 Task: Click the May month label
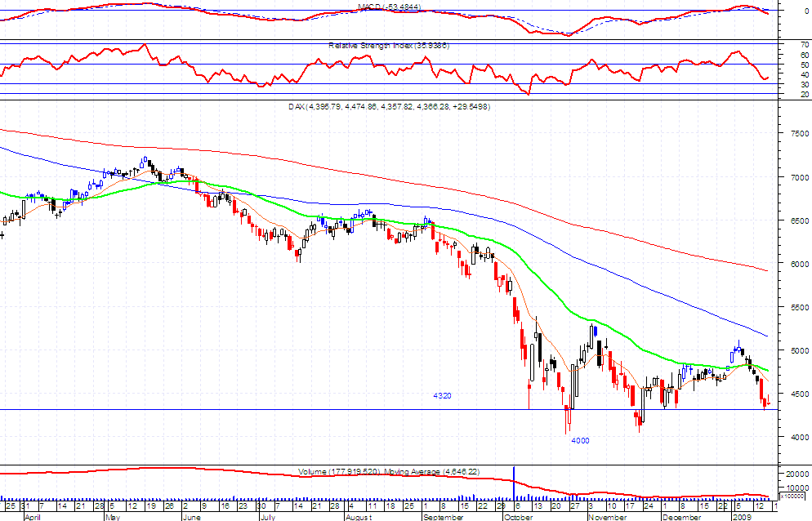113,517
